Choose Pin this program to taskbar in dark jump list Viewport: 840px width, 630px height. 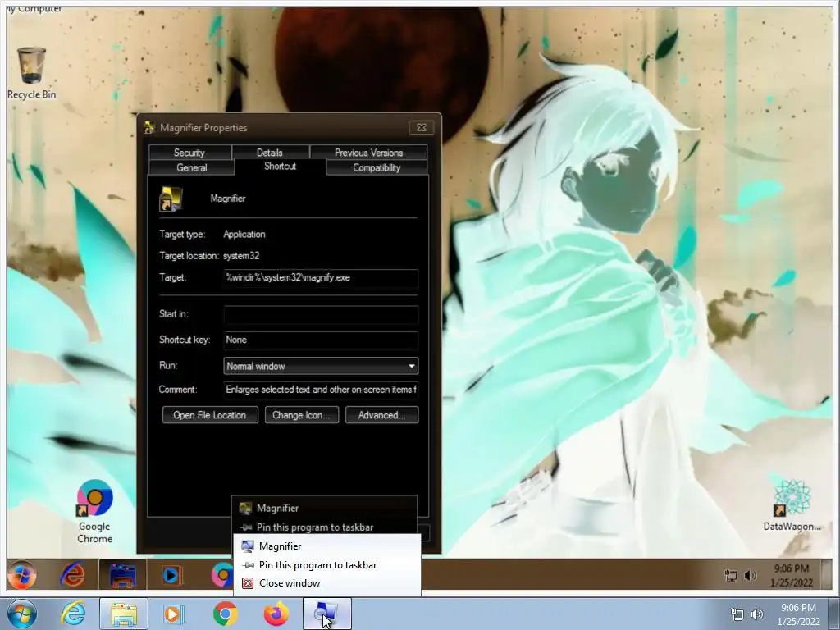tap(324, 527)
